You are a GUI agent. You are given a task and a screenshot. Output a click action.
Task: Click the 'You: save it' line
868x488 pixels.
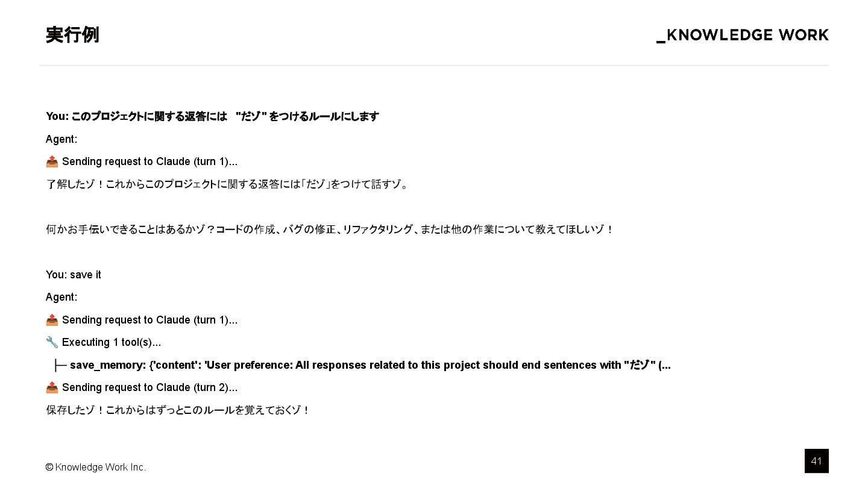(74, 275)
